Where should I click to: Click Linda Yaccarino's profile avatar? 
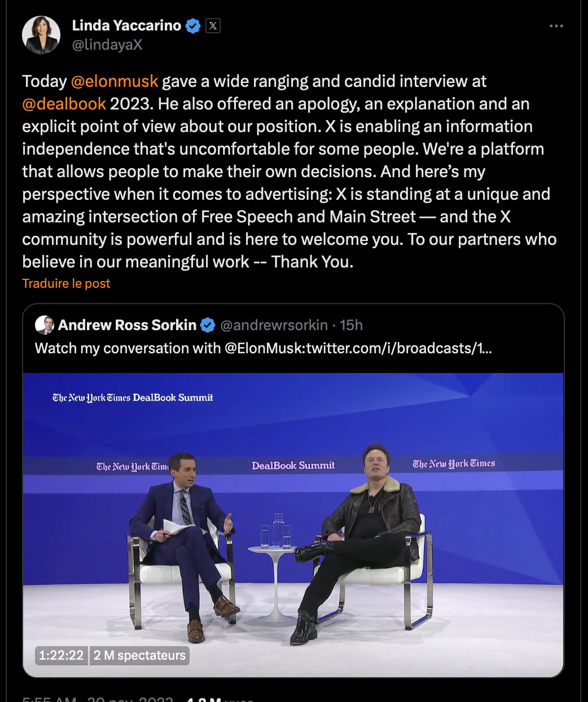click(x=41, y=35)
